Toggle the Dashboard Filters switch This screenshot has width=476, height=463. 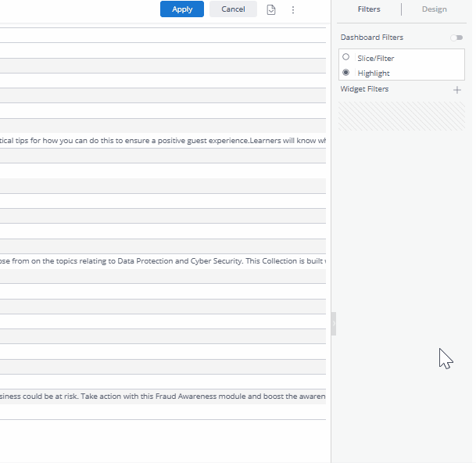tap(456, 38)
